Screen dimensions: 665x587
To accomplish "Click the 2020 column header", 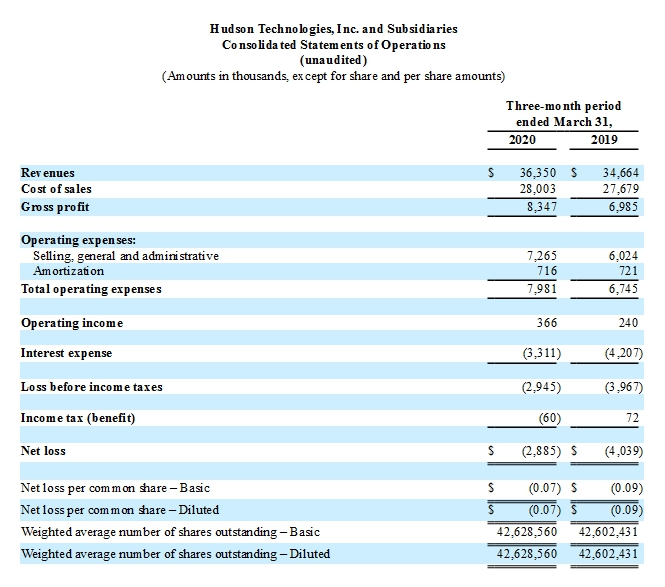I will pos(522,140).
